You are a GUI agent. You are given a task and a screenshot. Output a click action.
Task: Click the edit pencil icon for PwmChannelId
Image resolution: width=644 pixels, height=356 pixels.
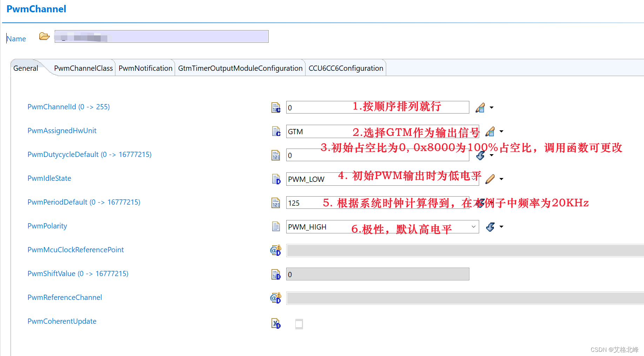480,108
